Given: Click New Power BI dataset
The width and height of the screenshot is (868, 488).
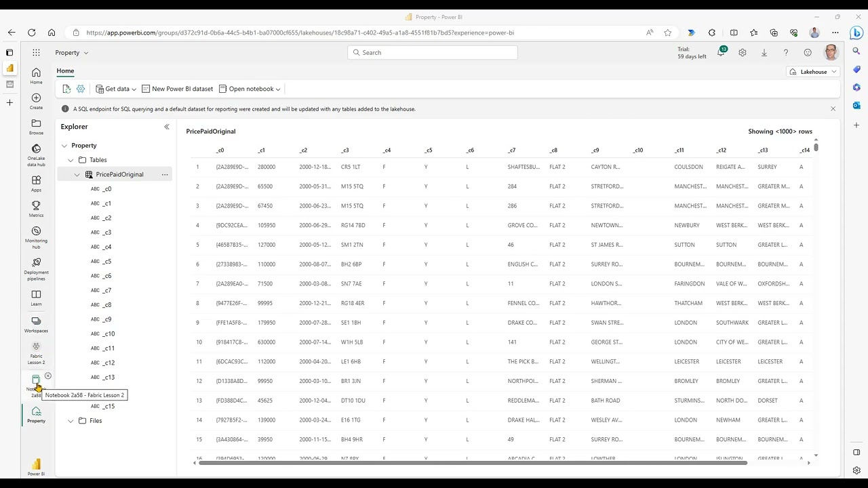Looking at the screenshot, I should click(x=177, y=89).
